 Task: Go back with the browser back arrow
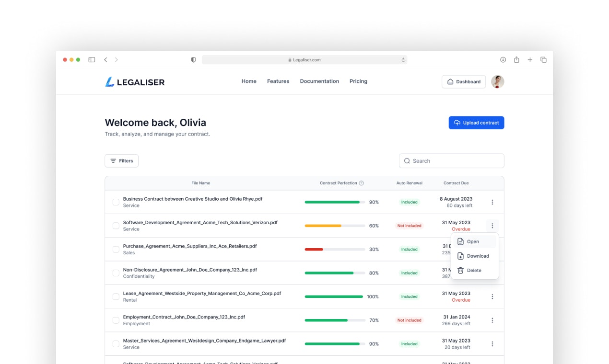coord(105,60)
